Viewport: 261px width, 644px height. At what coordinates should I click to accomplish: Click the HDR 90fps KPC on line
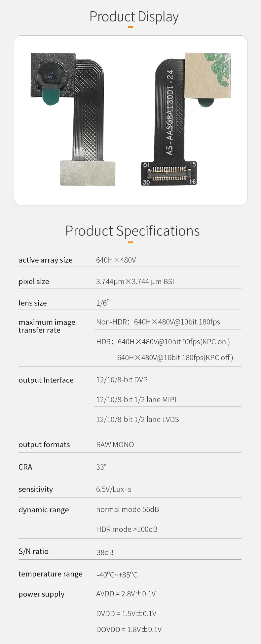coord(163,342)
